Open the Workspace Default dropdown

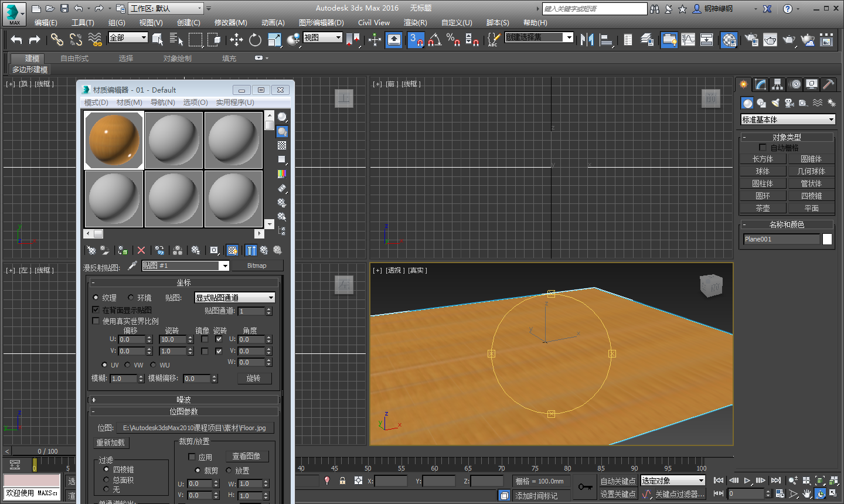166,8
